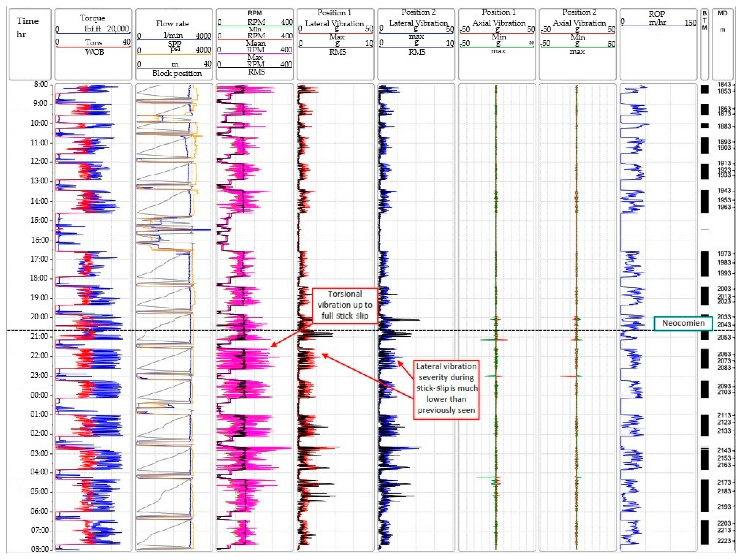Select the Neocomien formation label
The image size is (740, 560).
point(684,323)
